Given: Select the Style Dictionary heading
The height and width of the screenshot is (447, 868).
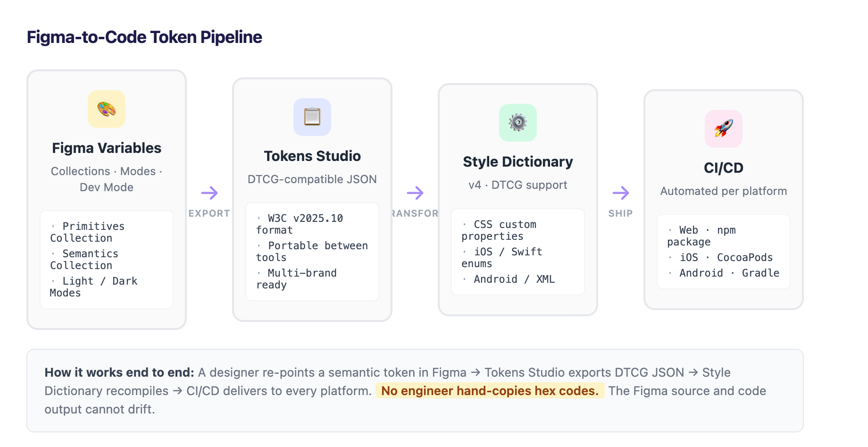Looking at the screenshot, I should click(x=518, y=162).
